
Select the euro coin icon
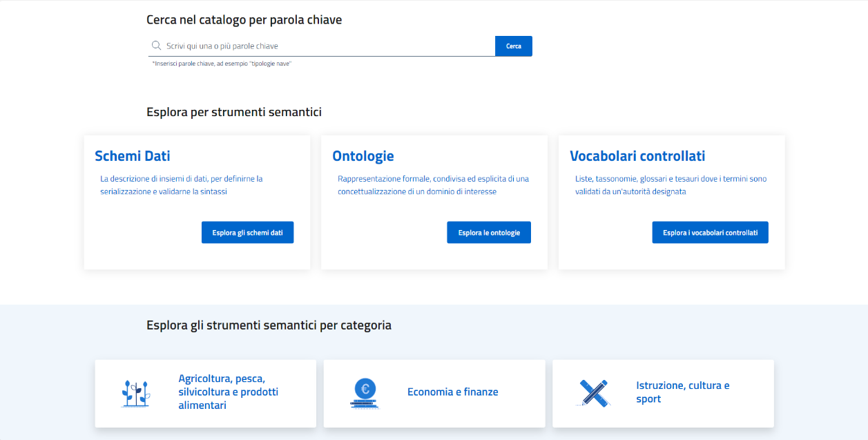click(365, 393)
